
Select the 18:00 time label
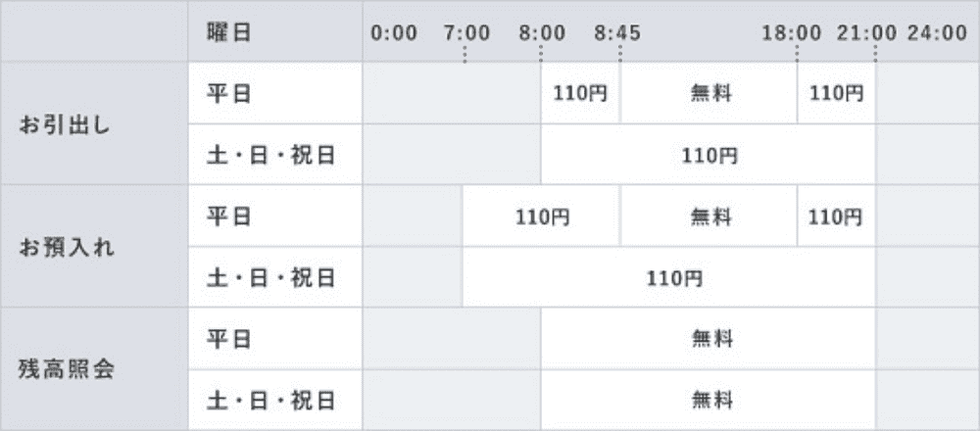[x=791, y=33]
